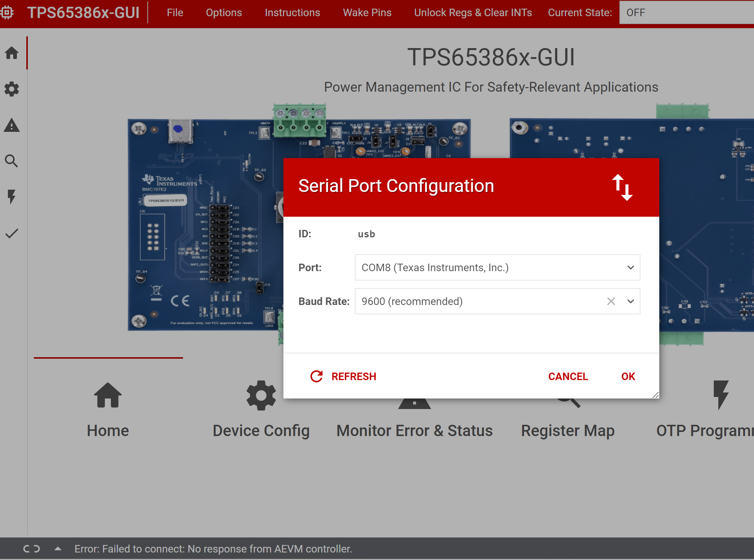The image size is (754, 560).
Task: Click the TPS65386x-GUI title in header bar
Action: tap(83, 12)
